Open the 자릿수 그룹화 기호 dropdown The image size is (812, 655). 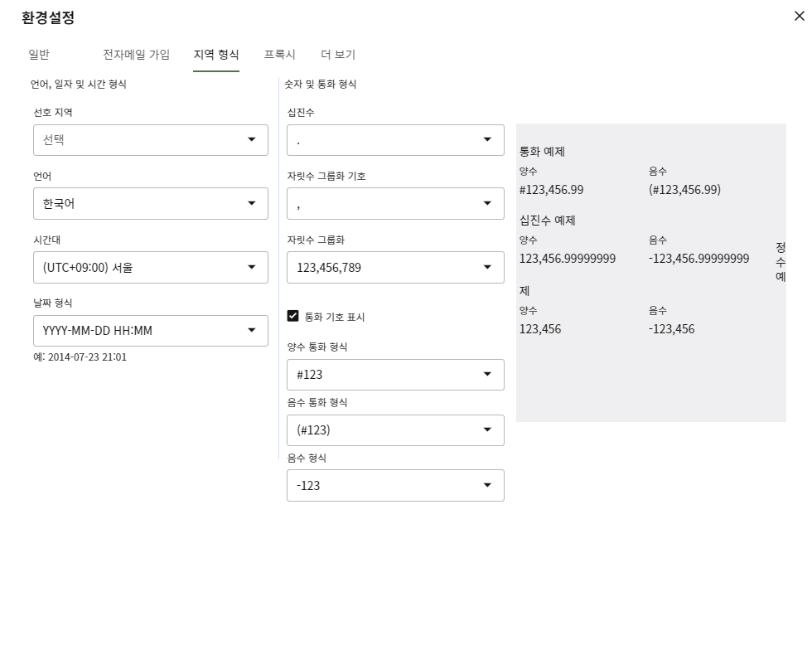coord(487,204)
